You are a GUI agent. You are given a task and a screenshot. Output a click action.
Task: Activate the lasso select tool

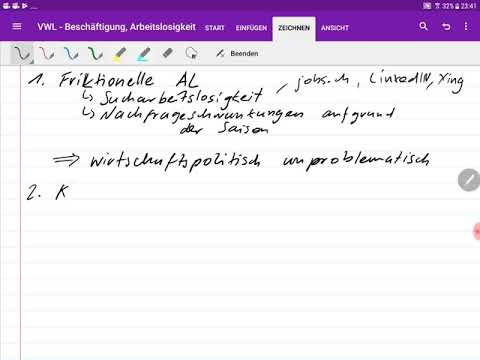(x=191, y=53)
